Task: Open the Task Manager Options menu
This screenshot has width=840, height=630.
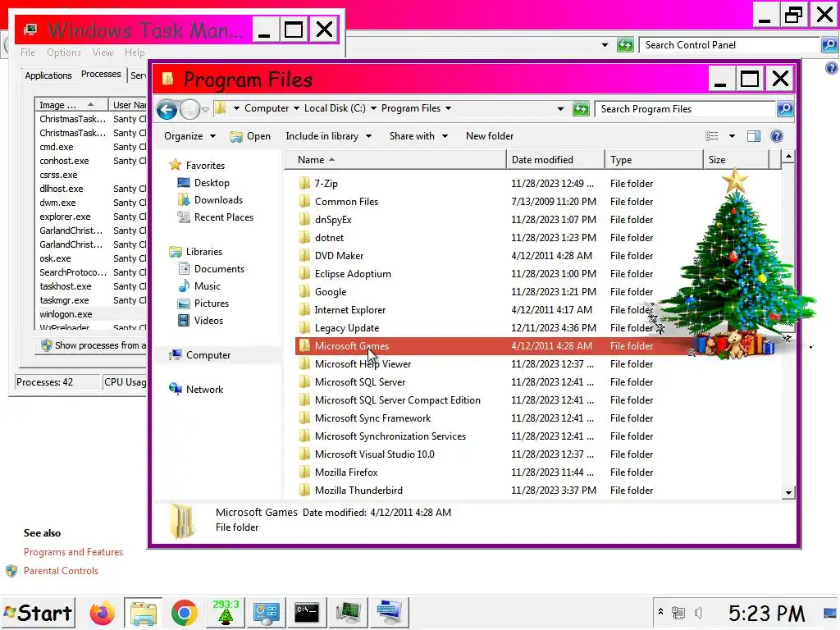Action: [x=64, y=52]
